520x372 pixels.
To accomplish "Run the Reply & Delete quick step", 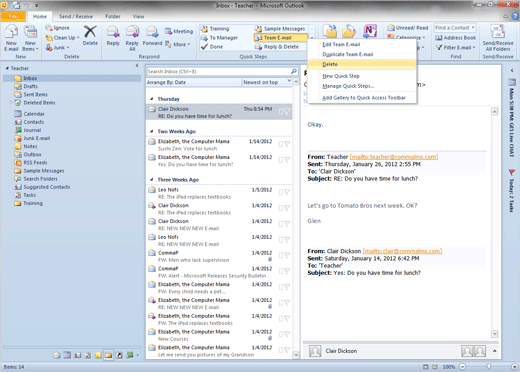I will [x=277, y=47].
